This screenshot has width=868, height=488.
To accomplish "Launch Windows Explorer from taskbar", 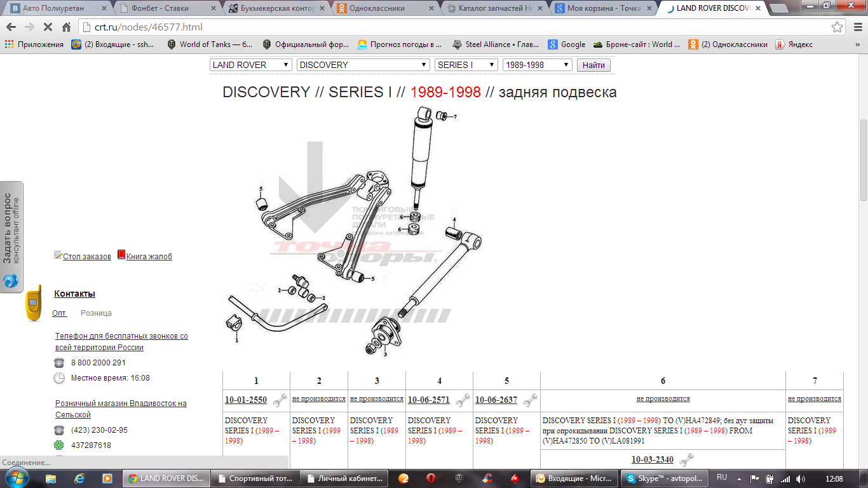I will tap(51, 478).
